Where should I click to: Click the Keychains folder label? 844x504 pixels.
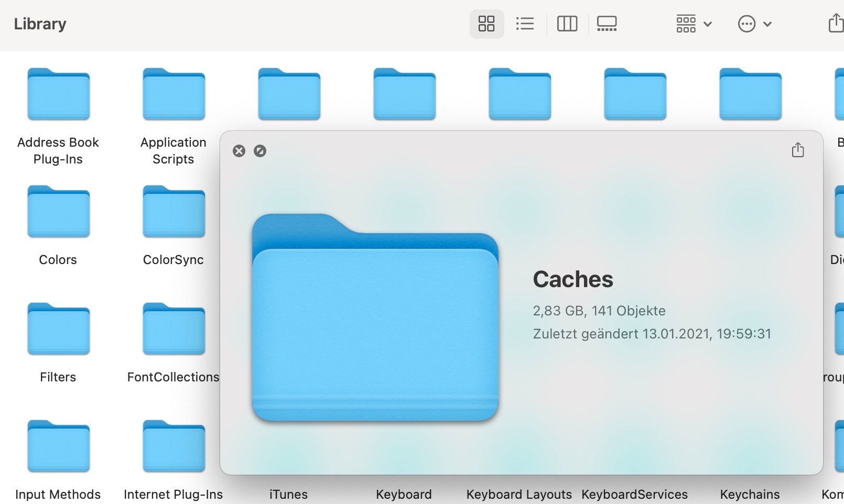click(750, 494)
